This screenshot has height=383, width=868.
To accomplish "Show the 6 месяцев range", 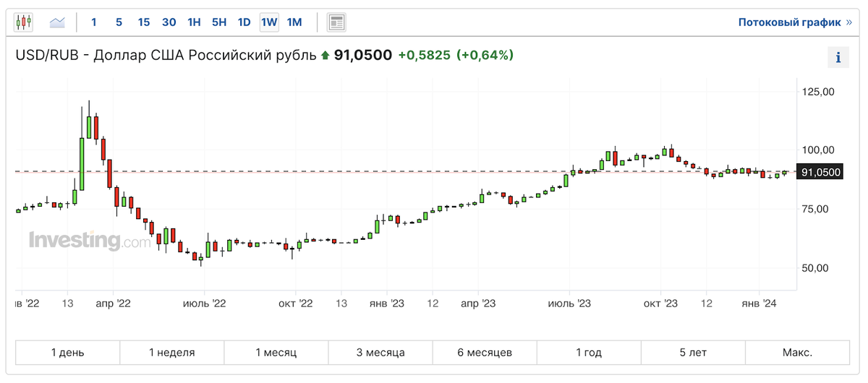I will 485,353.
